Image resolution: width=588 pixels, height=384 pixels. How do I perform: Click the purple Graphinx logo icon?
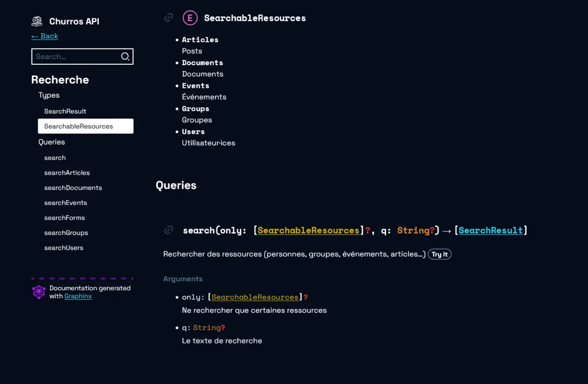[x=39, y=292]
